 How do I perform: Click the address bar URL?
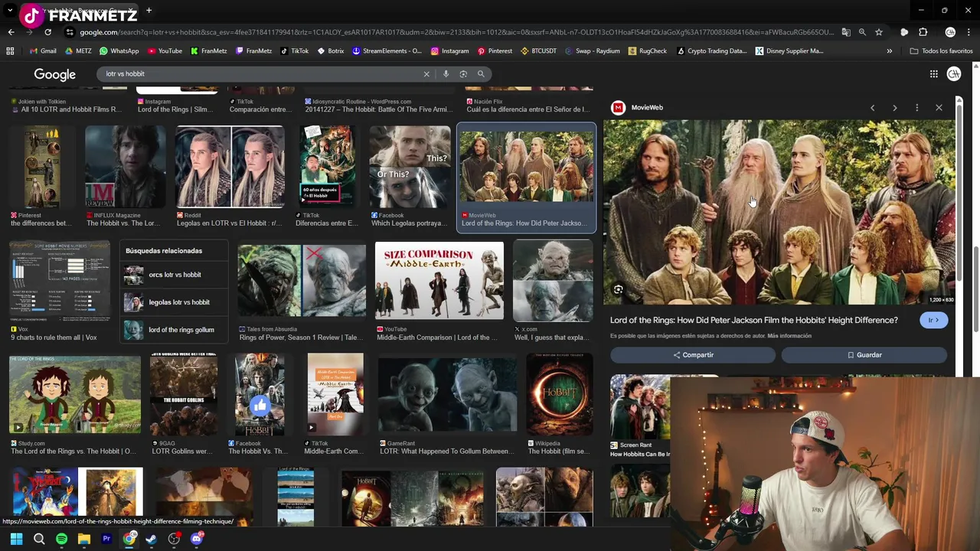(x=456, y=32)
